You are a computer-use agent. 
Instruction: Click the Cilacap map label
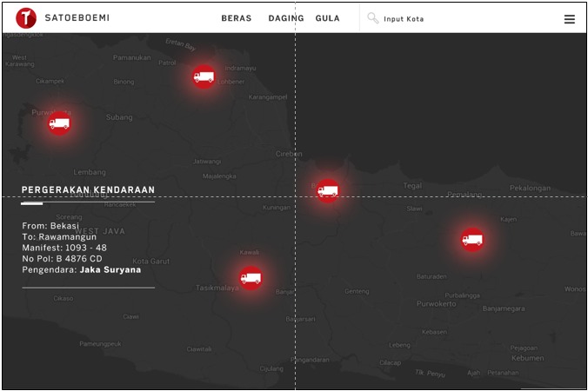click(x=390, y=362)
